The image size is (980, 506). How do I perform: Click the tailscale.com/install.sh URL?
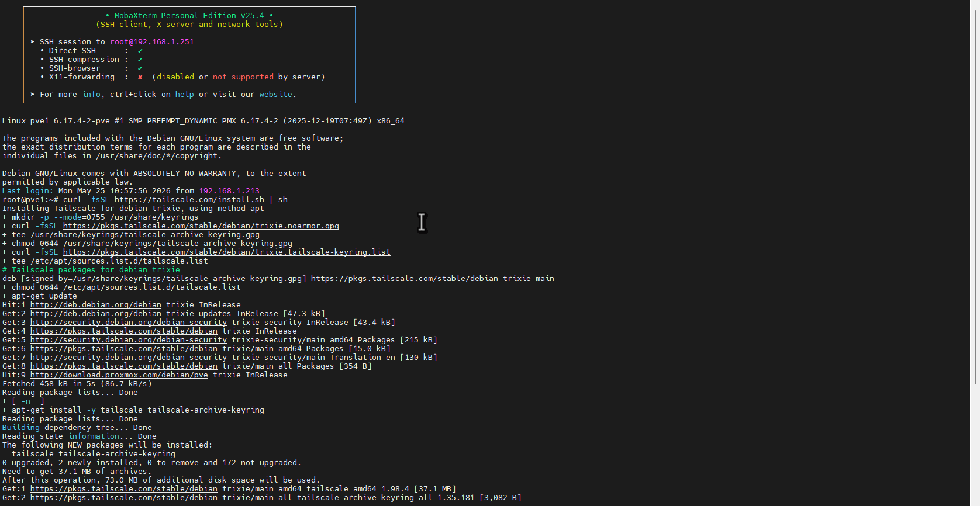click(x=189, y=200)
